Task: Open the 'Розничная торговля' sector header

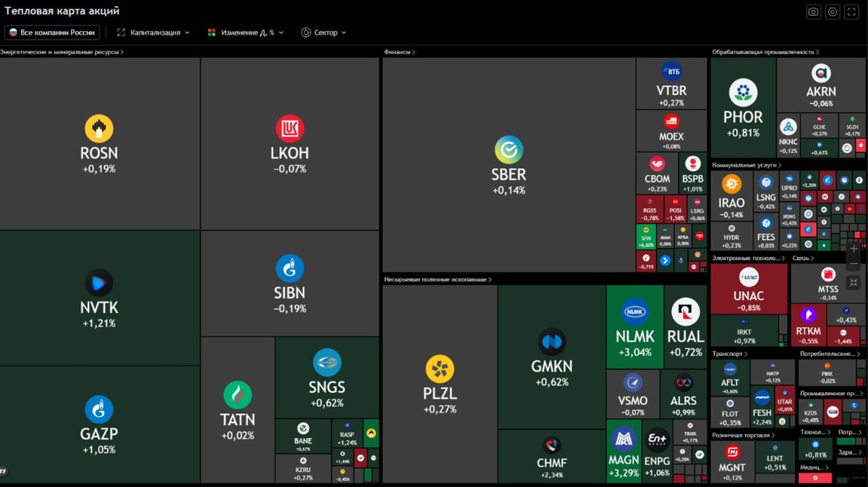Action: point(744,436)
